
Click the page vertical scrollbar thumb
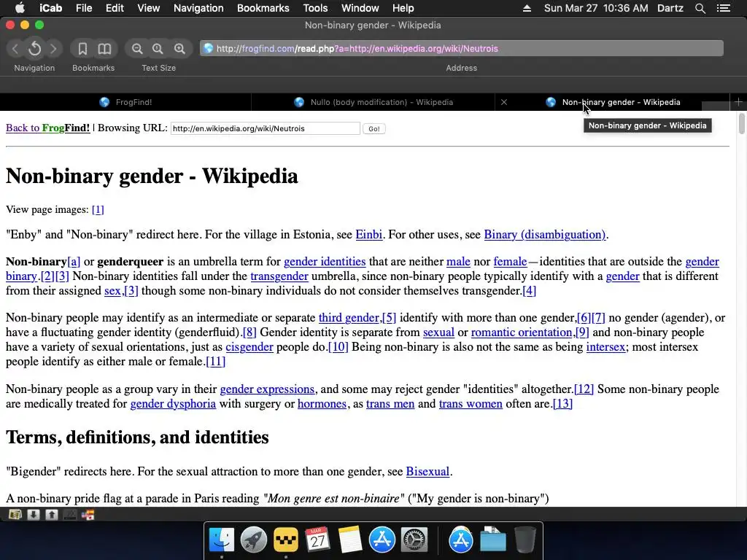tap(741, 123)
